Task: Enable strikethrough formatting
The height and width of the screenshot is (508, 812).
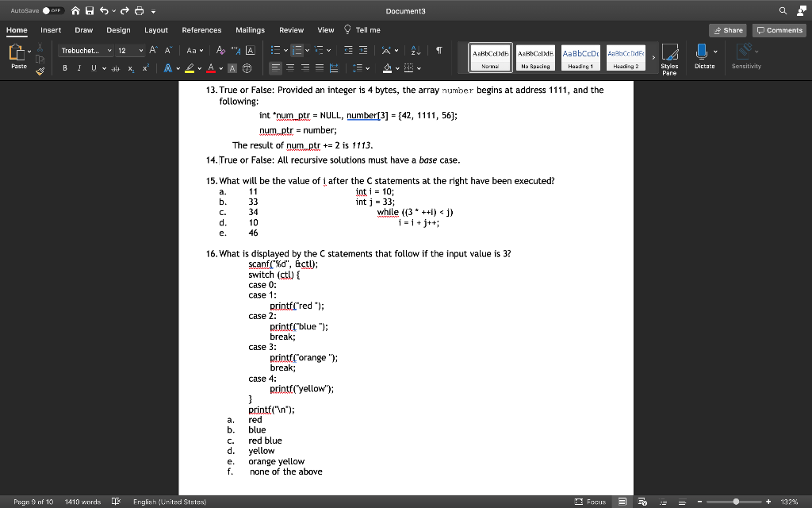Action: [x=117, y=67]
